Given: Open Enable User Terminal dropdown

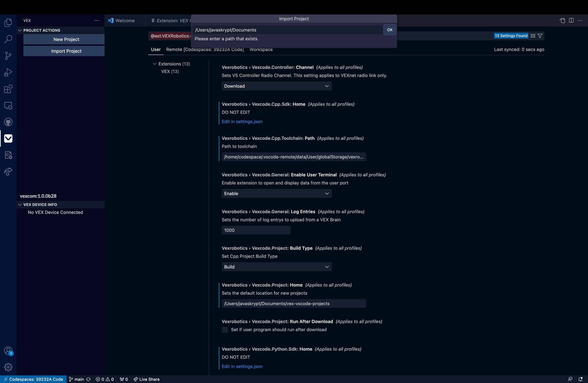Looking at the screenshot, I should (277, 193).
